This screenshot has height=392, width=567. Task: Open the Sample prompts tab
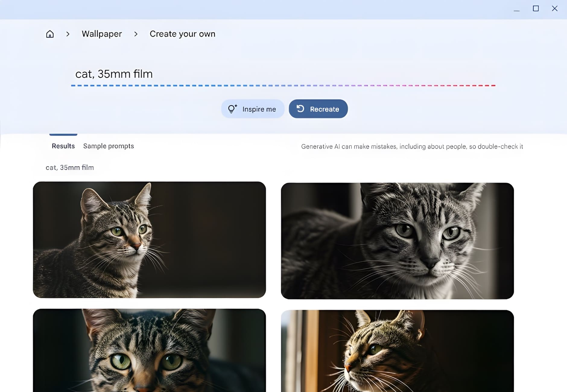109,146
